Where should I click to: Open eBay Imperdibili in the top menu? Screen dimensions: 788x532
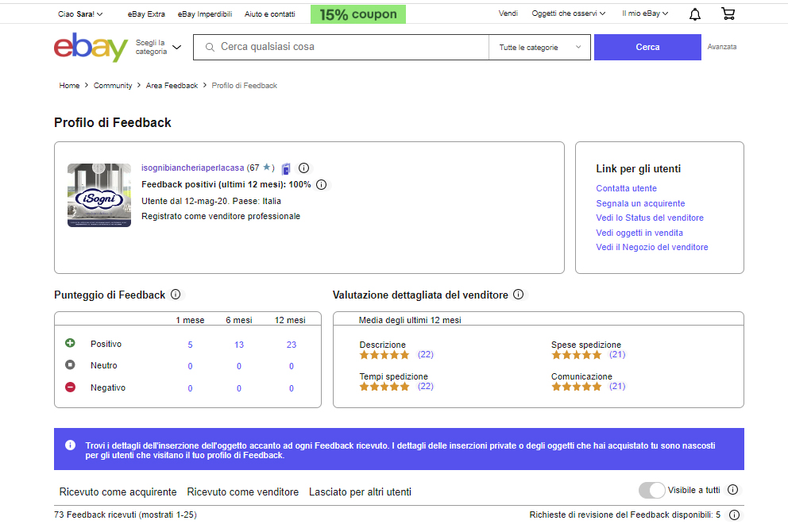point(205,14)
